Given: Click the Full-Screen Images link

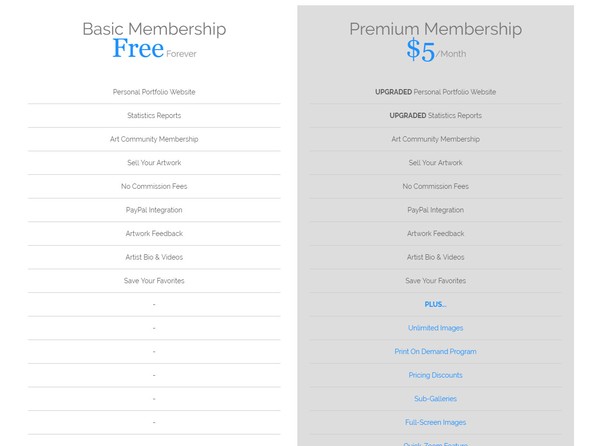Looking at the screenshot, I should click(435, 422).
